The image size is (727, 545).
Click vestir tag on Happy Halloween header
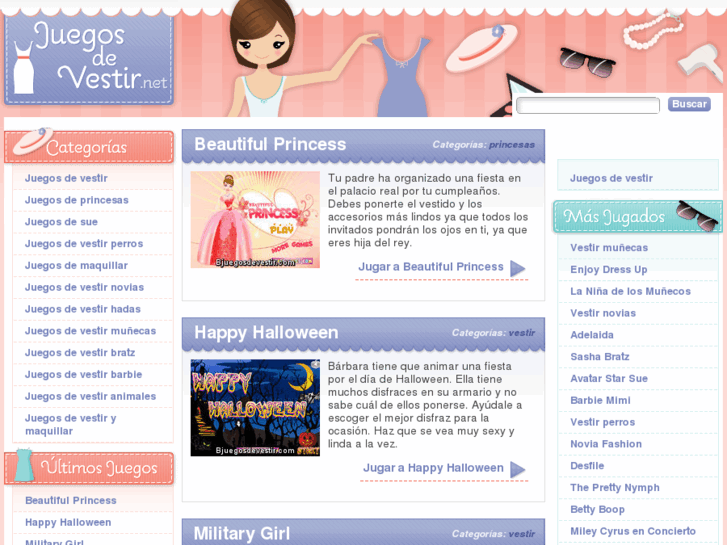(x=521, y=333)
